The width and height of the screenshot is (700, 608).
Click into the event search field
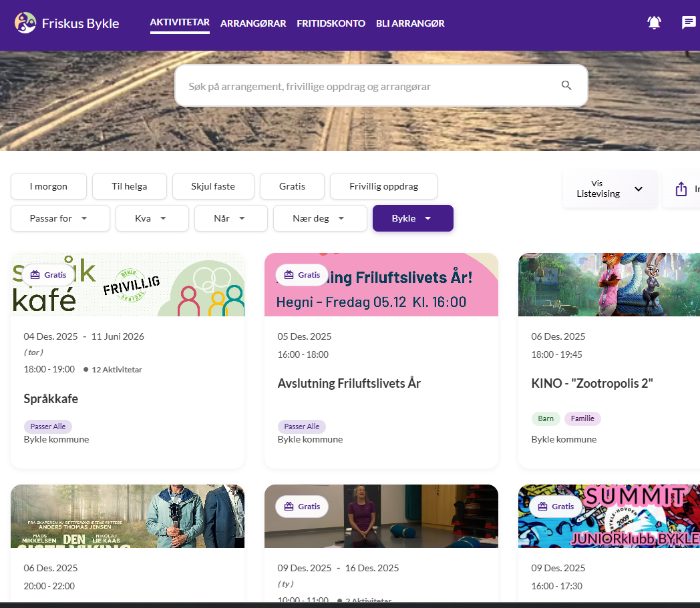[367, 86]
